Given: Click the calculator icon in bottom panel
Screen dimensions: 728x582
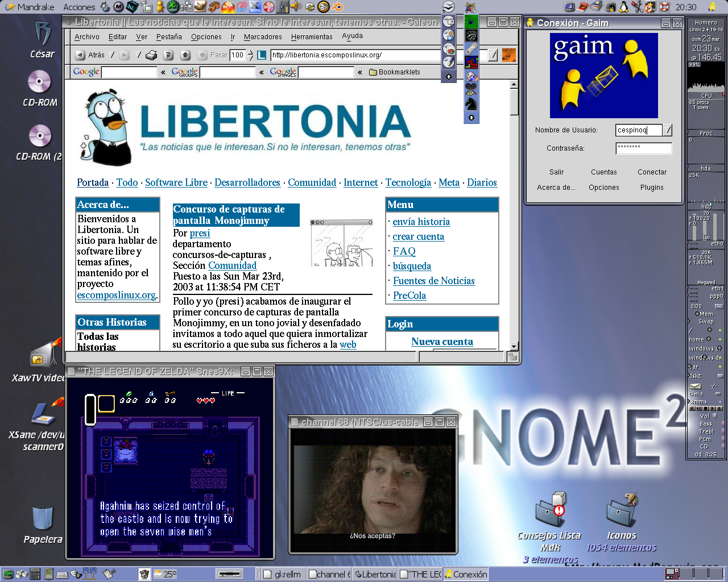Looking at the screenshot, I should pyautogui.click(x=35, y=574).
